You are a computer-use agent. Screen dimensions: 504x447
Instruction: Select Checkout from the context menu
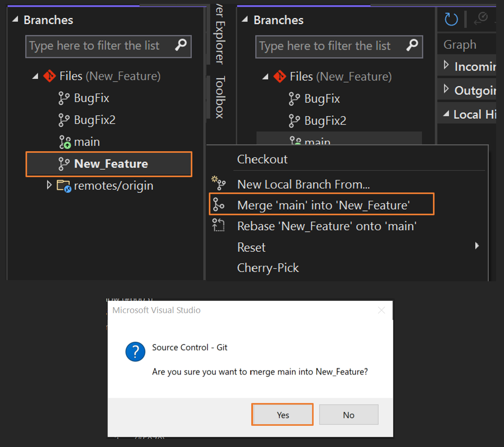click(262, 159)
